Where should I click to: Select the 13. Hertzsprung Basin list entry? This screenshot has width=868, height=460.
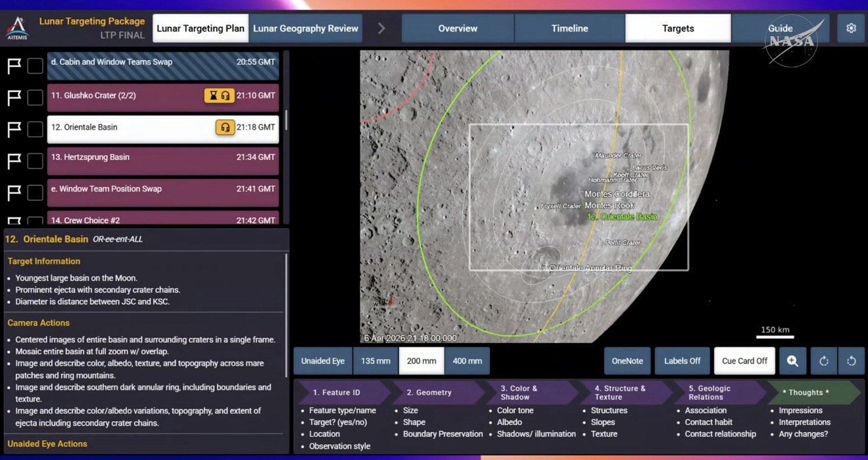click(x=162, y=158)
